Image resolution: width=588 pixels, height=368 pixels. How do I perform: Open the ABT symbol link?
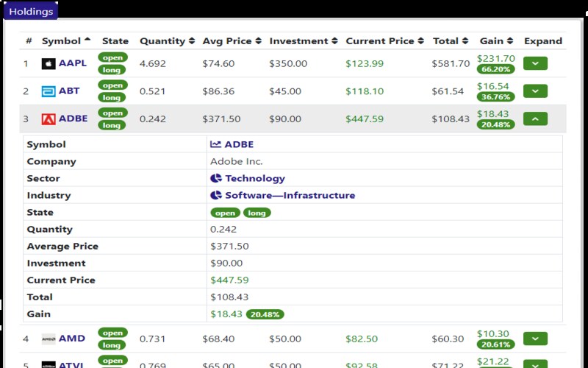[x=69, y=91]
